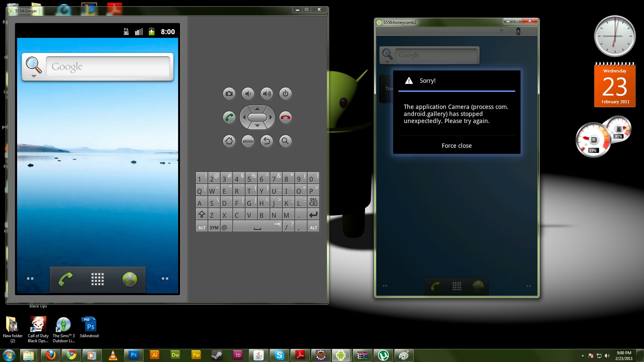The image size is (644, 362).
Task: Click the calendar gadget showing Wednesday 23
Action: click(615, 85)
